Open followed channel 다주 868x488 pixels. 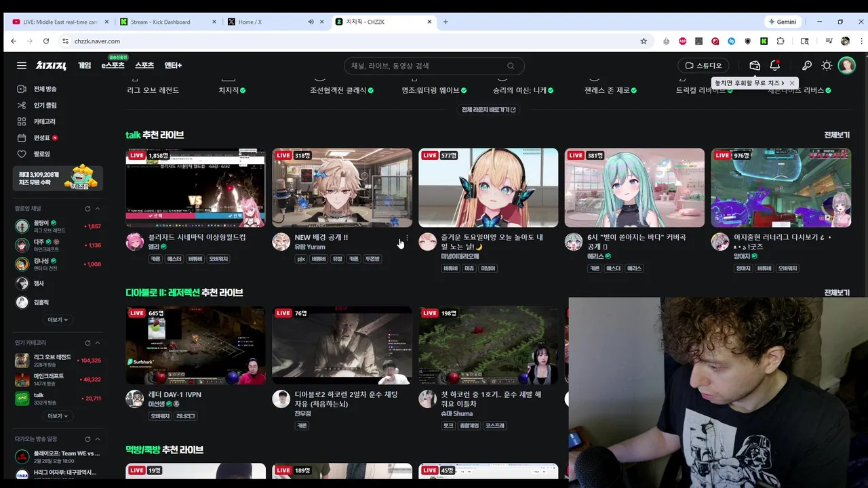point(58,245)
